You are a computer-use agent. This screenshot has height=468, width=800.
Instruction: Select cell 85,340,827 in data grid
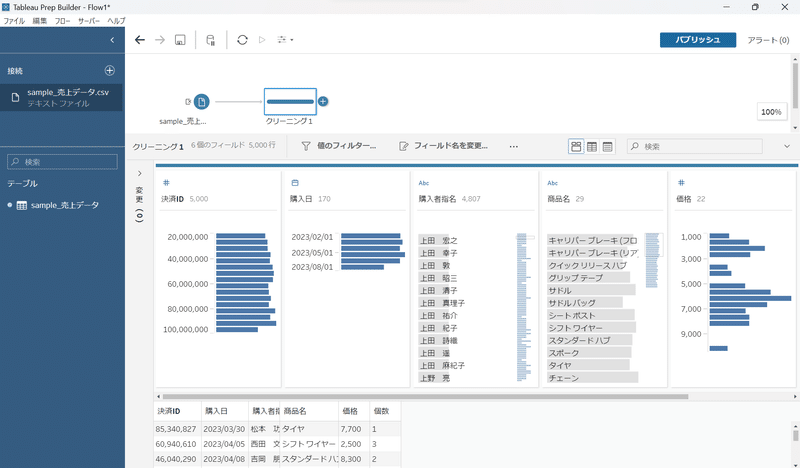click(x=177, y=429)
